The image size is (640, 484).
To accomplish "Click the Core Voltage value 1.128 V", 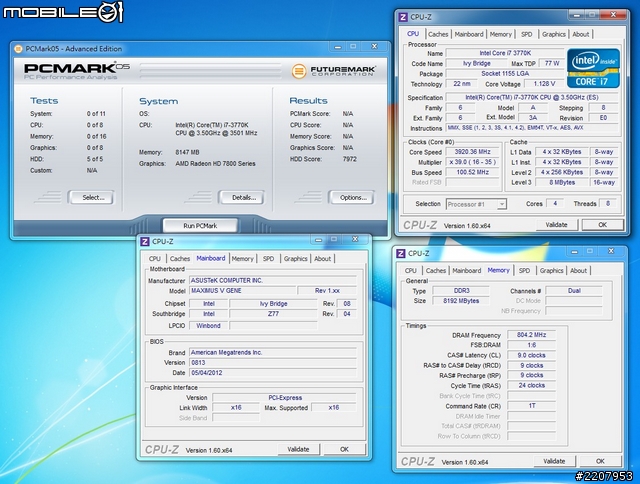I will tap(544, 84).
